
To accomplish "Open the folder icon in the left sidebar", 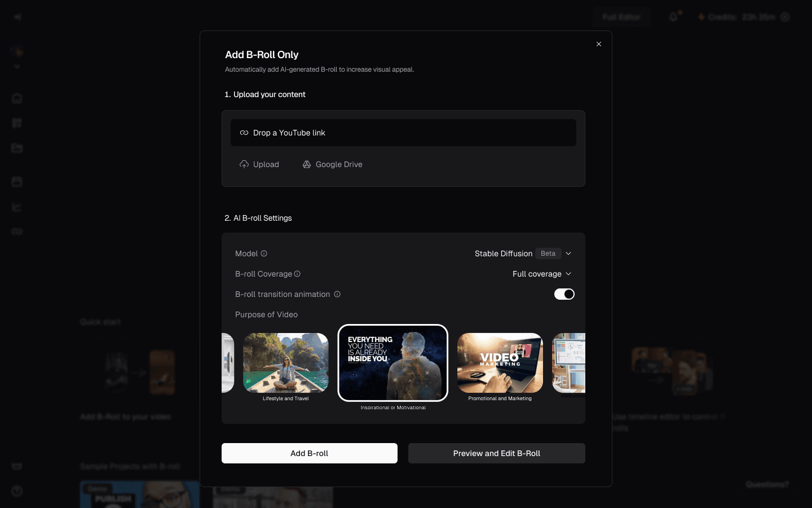I will tap(17, 148).
